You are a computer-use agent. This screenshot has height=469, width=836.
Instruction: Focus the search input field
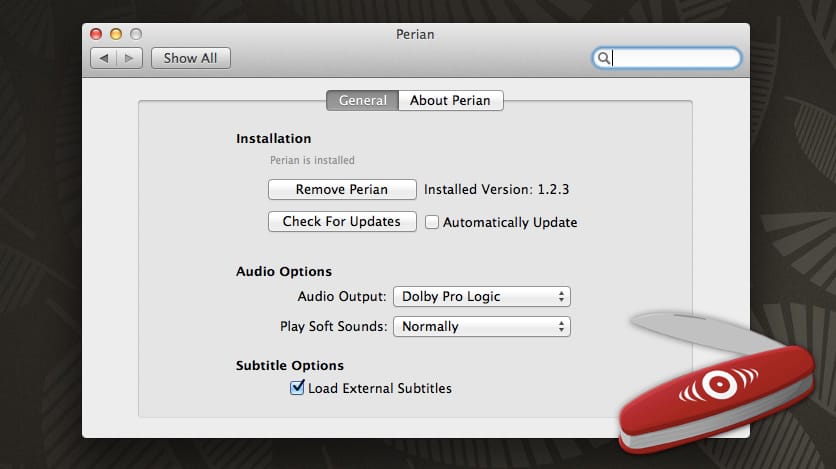pyautogui.click(x=667, y=58)
